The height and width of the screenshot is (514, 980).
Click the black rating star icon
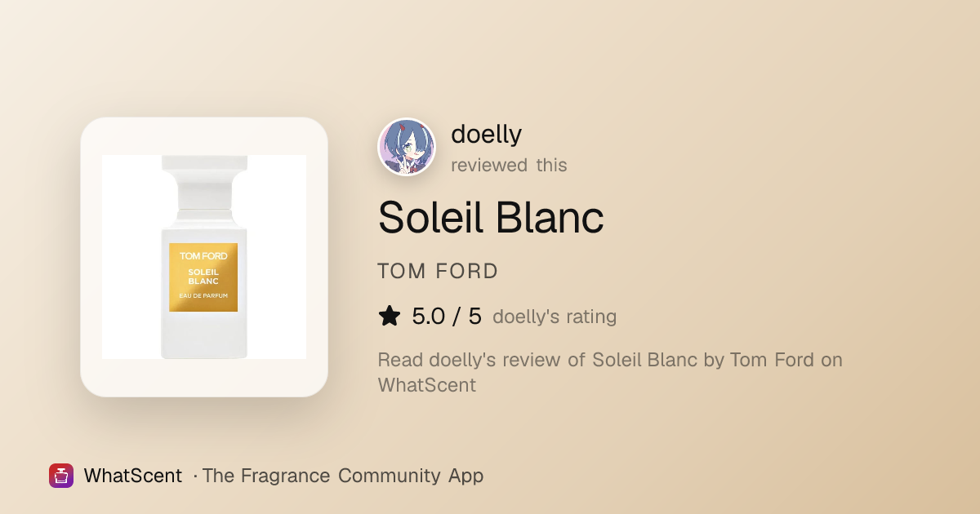tap(390, 316)
